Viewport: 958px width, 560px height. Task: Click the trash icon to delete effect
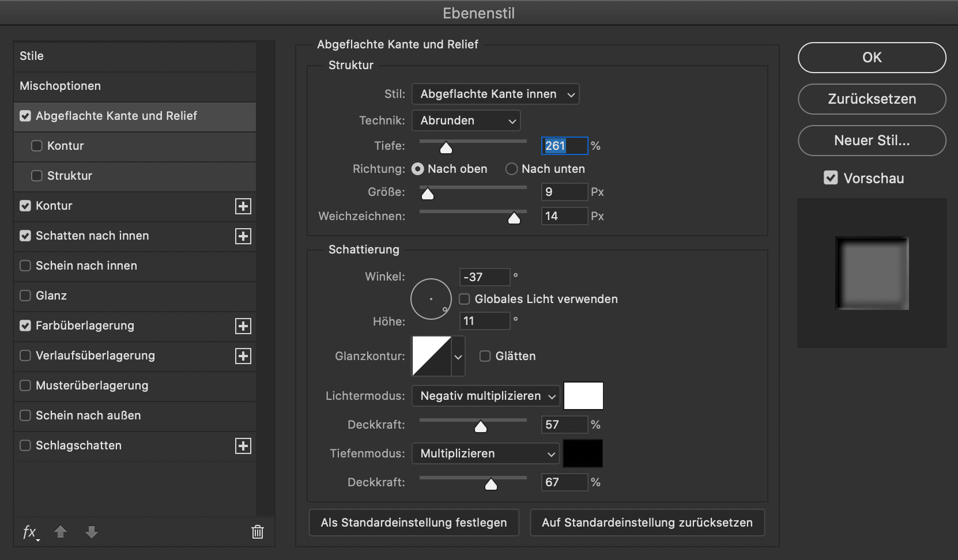(258, 532)
